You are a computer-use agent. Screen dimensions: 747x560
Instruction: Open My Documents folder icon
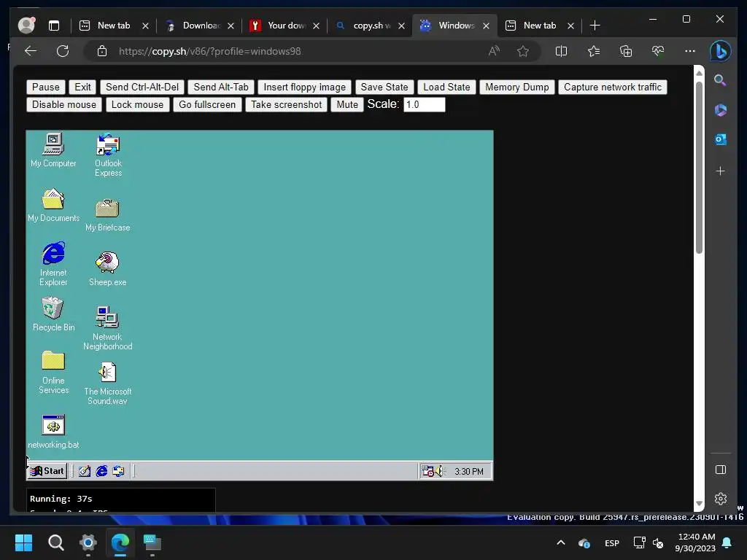pyautogui.click(x=53, y=205)
